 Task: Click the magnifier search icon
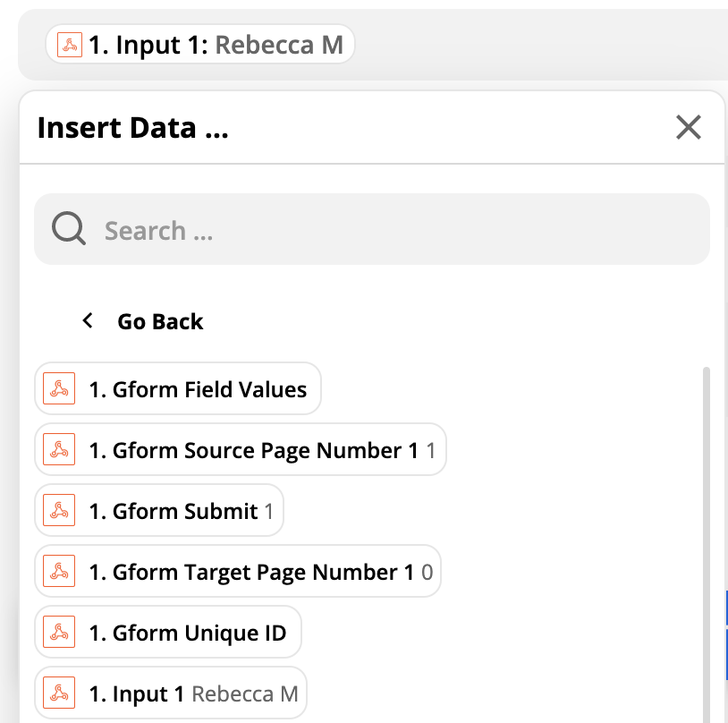coord(69,228)
